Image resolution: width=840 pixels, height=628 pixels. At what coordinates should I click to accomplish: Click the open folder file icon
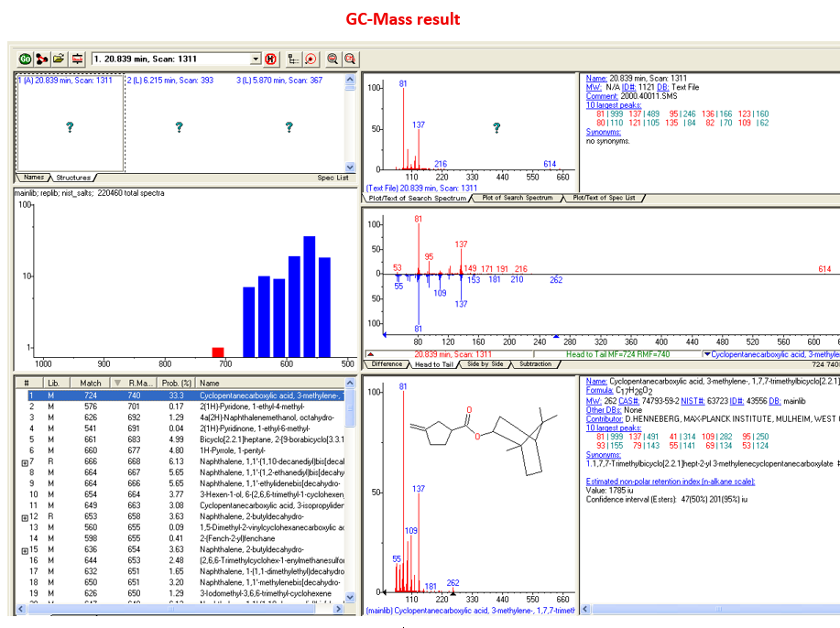point(58,59)
